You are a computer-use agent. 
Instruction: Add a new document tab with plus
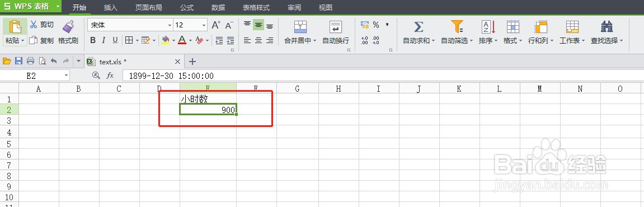pyautogui.click(x=192, y=62)
